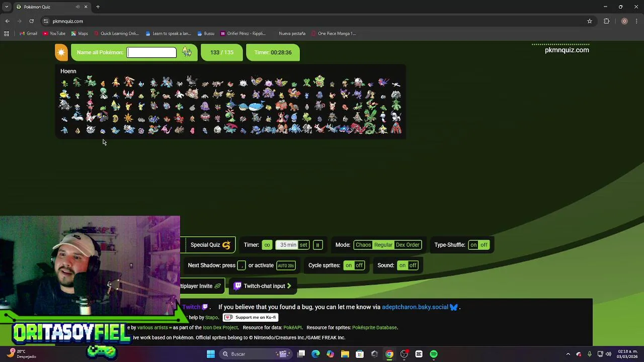This screenshot has width=644, height=362.
Task: Turn Sound off
Action: point(413,265)
